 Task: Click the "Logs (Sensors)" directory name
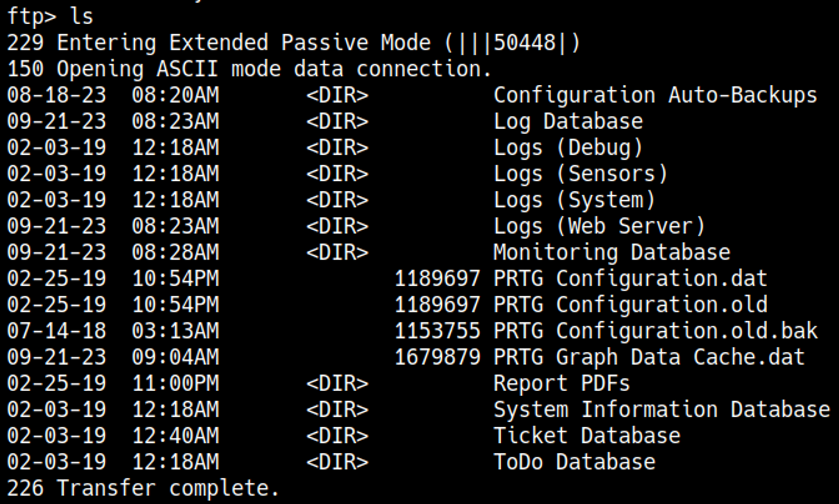point(581,174)
